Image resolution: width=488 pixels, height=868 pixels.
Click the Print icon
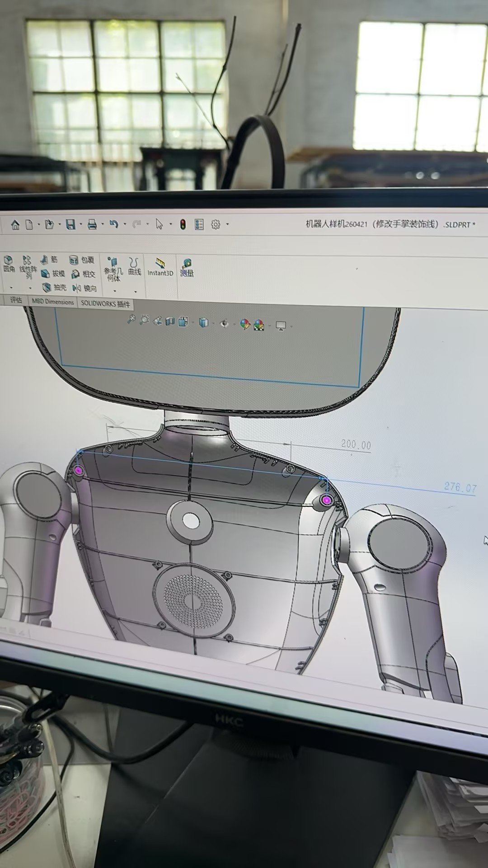(92, 224)
